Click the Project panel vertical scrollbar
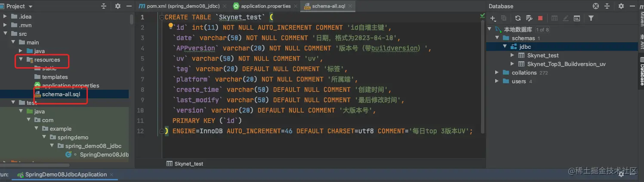 pos(132,19)
